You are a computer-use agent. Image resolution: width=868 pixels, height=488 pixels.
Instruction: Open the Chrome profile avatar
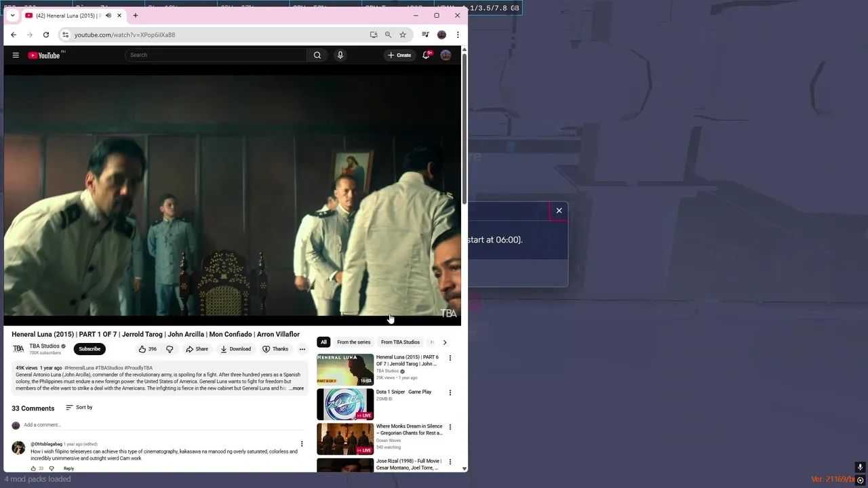[x=441, y=35]
